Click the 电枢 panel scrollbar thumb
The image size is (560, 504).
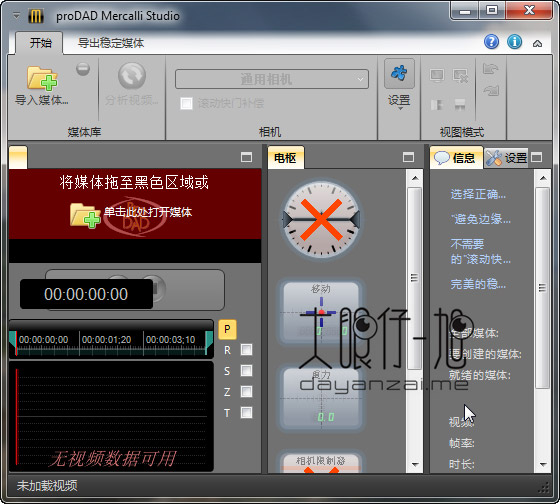click(415, 278)
